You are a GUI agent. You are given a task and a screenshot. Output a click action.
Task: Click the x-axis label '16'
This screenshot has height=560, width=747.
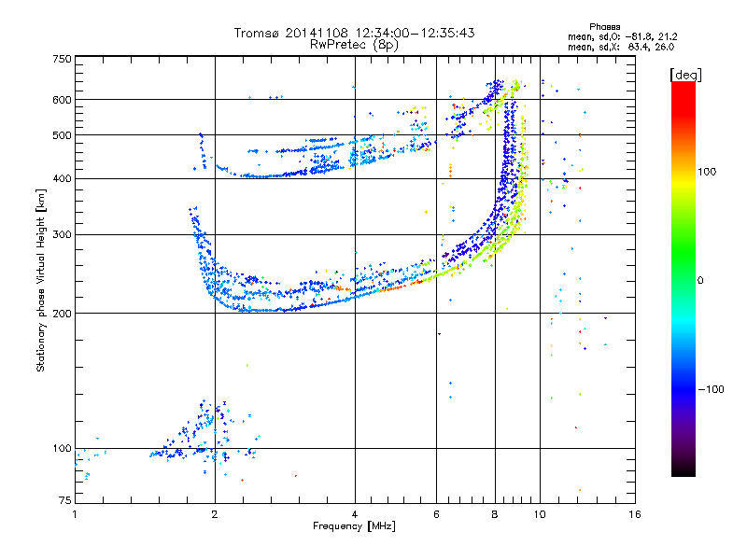tap(635, 514)
